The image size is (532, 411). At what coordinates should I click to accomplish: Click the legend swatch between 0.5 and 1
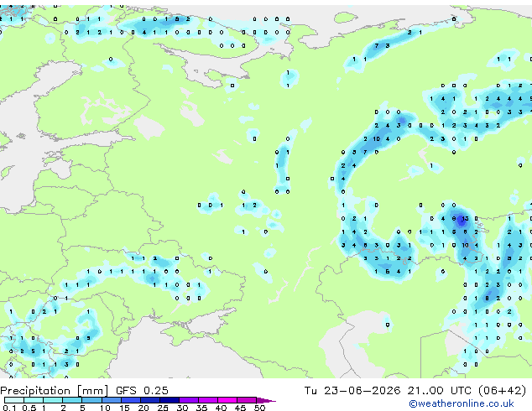coord(34,400)
